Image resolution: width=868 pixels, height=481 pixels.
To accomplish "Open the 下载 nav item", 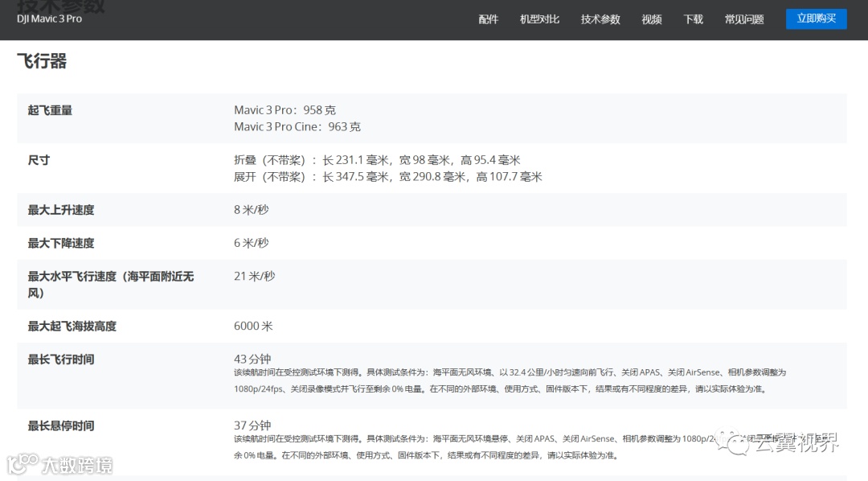I will click(x=693, y=19).
